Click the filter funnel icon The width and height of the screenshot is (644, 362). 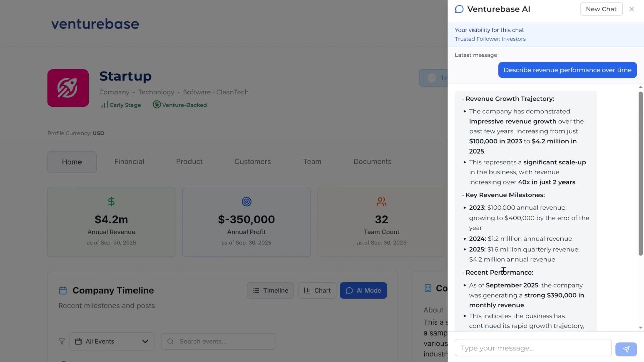click(62, 341)
